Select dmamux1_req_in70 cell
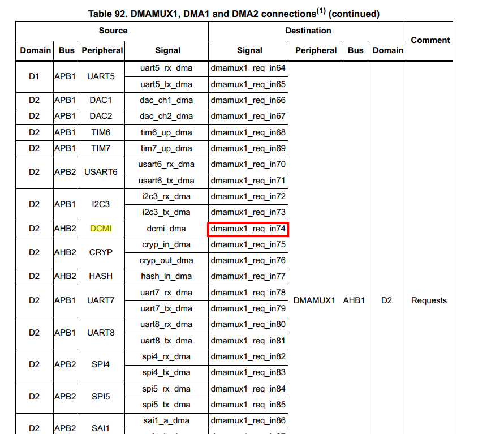Image resolution: width=504 pixels, height=434 pixels. coord(248,164)
